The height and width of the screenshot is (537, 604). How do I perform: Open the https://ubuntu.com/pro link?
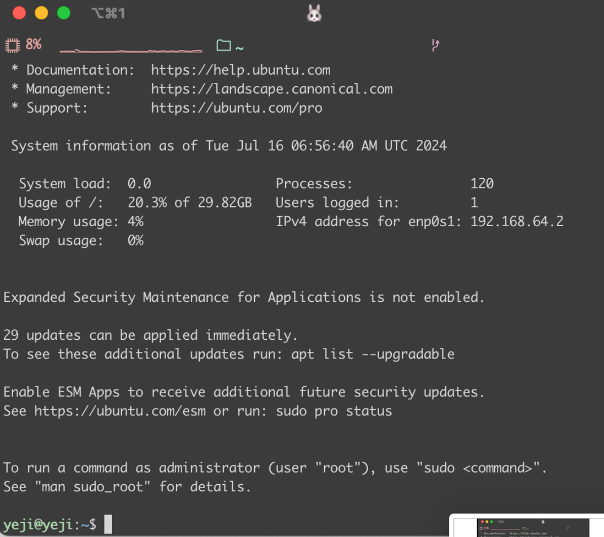[x=237, y=108]
